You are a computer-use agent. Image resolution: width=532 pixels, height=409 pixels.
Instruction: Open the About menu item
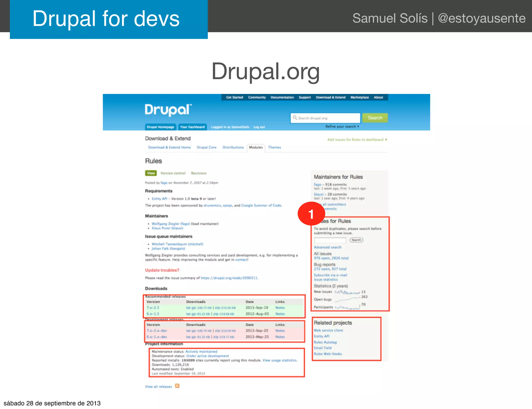(x=378, y=97)
